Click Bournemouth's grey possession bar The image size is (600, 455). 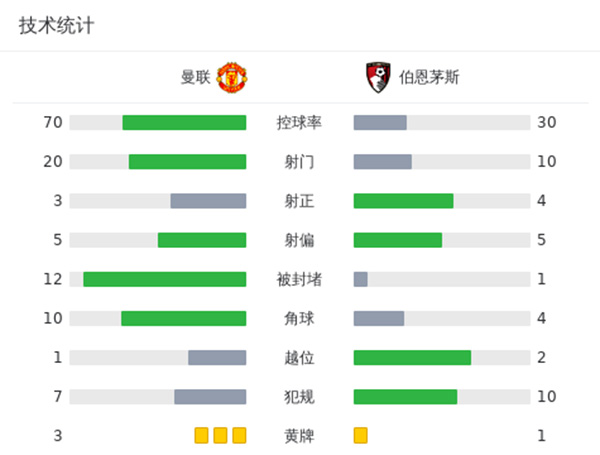[x=380, y=123]
